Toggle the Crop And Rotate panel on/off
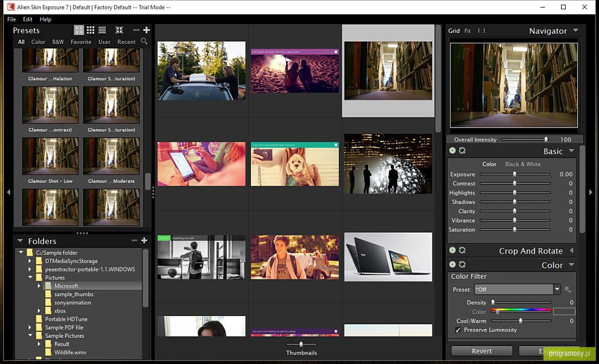This screenshot has width=599, height=364. [x=452, y=250]
